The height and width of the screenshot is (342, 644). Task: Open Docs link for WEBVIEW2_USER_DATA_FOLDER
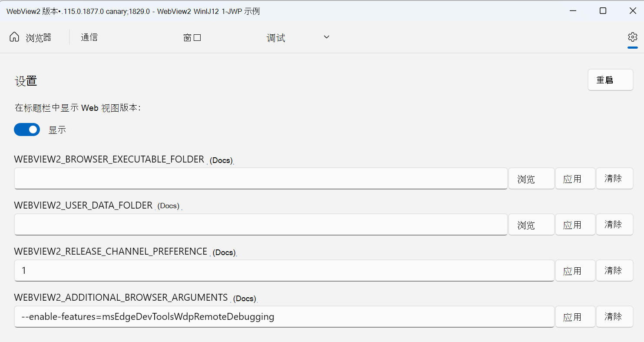click(x=168, y=206)
